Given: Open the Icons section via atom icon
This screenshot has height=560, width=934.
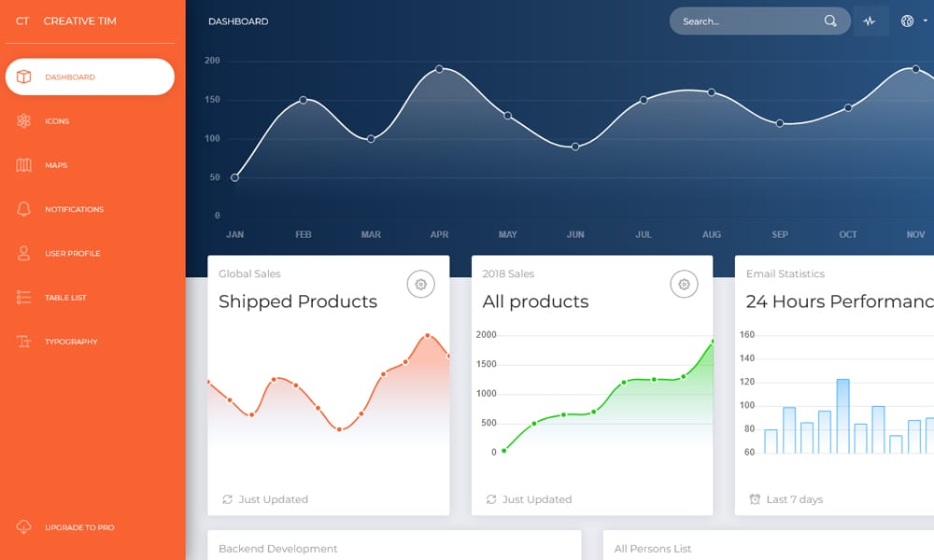Looking at the screenshot, I should pyautogui.click(x=25, y=120).
